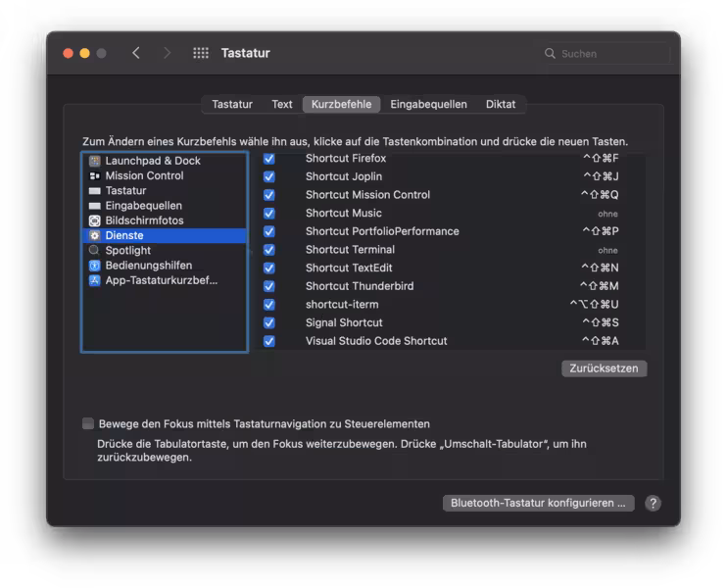727x588 pixels.
Task: Click the Mission Control sidebar icon
Action: pyautogui.click(x=94, y=175)
